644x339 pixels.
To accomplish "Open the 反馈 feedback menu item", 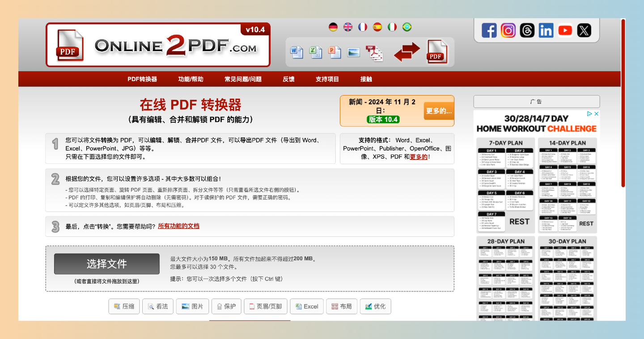I will (288, 79).
